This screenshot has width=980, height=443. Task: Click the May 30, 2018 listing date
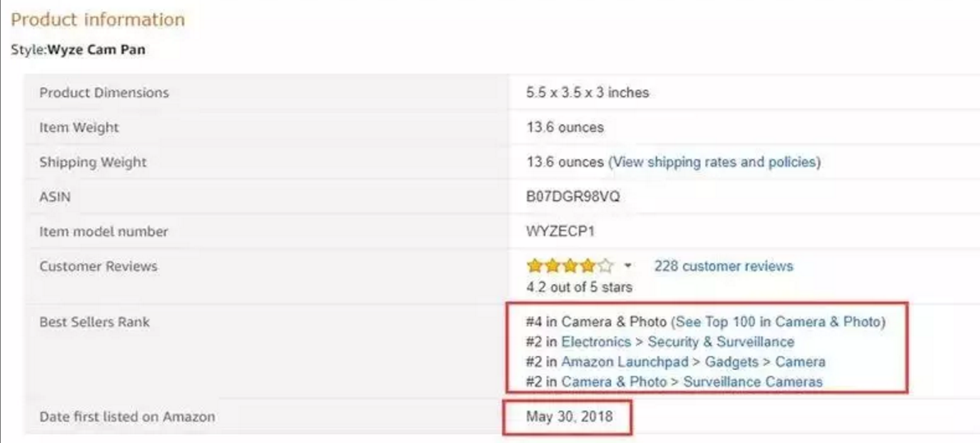[567, 417]
